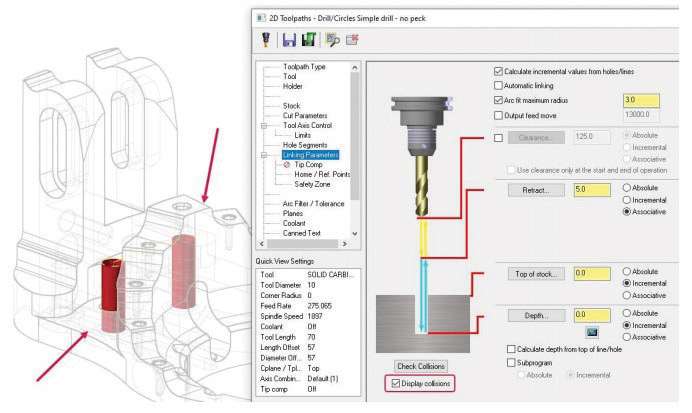
Task: Click the blue floppy disk save icon
Action: coord(289,40)
